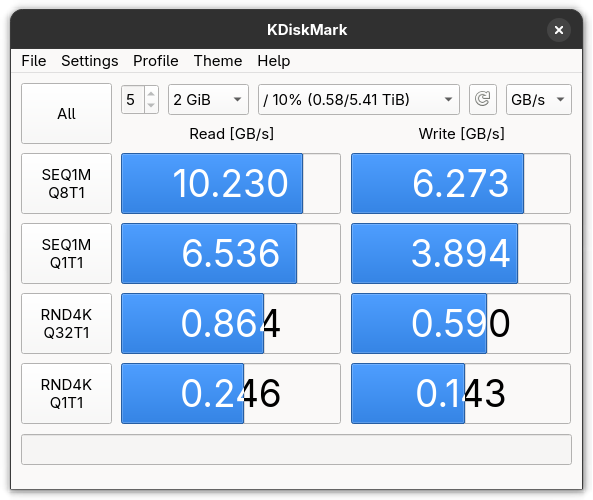The width and height of the screenshot is (593, 500).
Task: Click the Read [GB/s] column header
Action: point(231,134)
